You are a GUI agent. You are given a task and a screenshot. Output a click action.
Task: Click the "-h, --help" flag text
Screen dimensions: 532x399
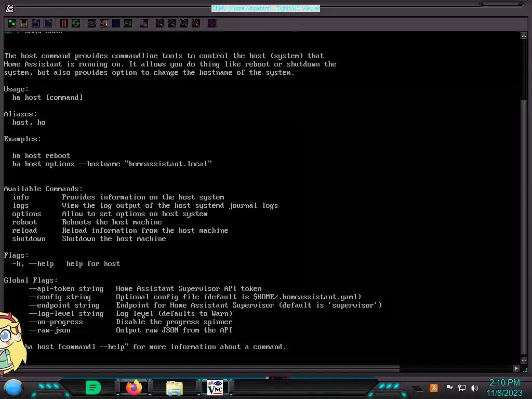[33, 263]
